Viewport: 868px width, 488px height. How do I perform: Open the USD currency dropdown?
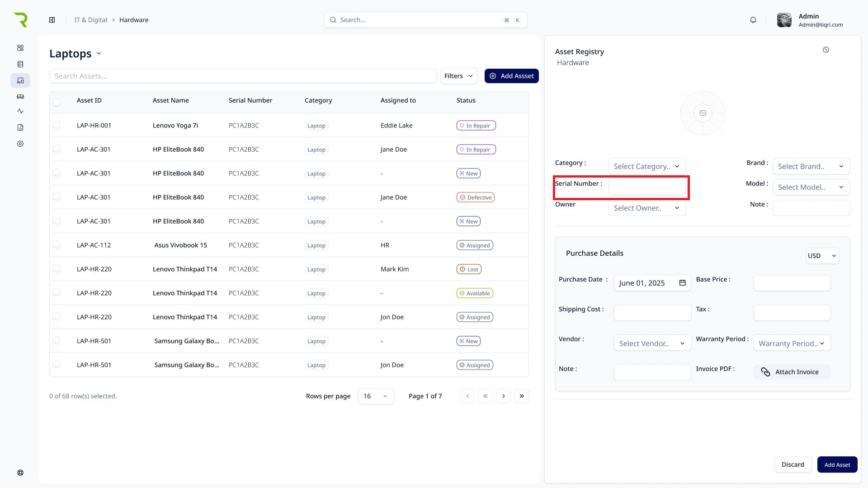click(822, 256)
